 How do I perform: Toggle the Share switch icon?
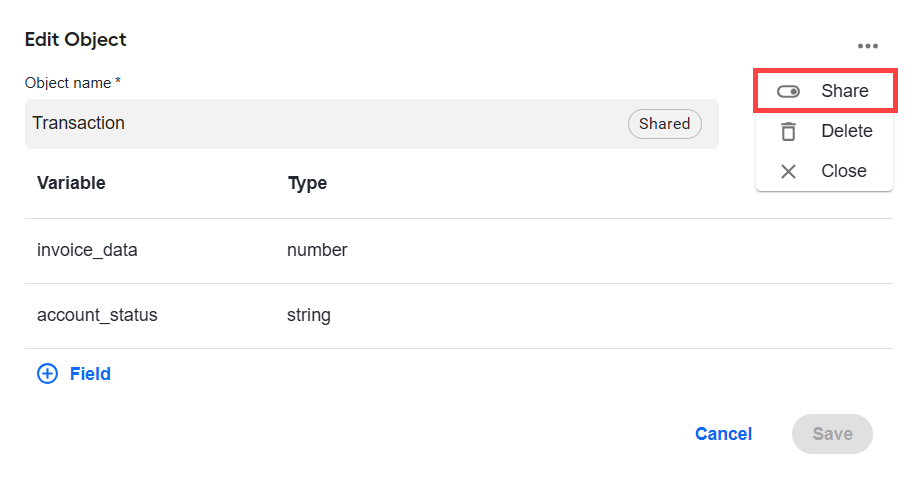pyautogui.click(x=788, y=91)
